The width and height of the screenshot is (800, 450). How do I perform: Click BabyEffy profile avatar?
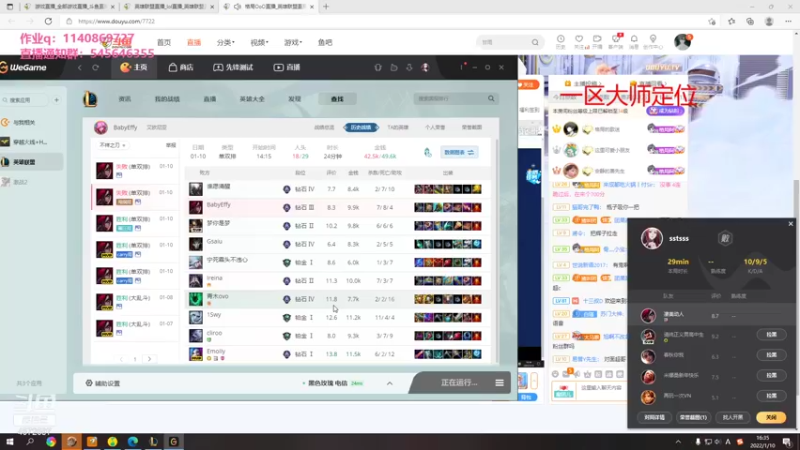[x=101, y=128]
